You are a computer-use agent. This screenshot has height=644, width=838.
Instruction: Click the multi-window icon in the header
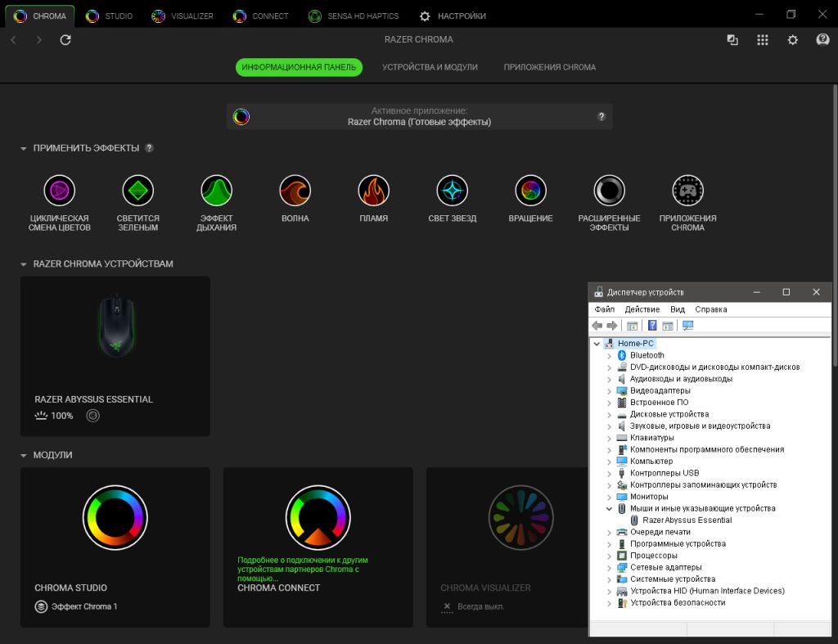pos(732,39)
